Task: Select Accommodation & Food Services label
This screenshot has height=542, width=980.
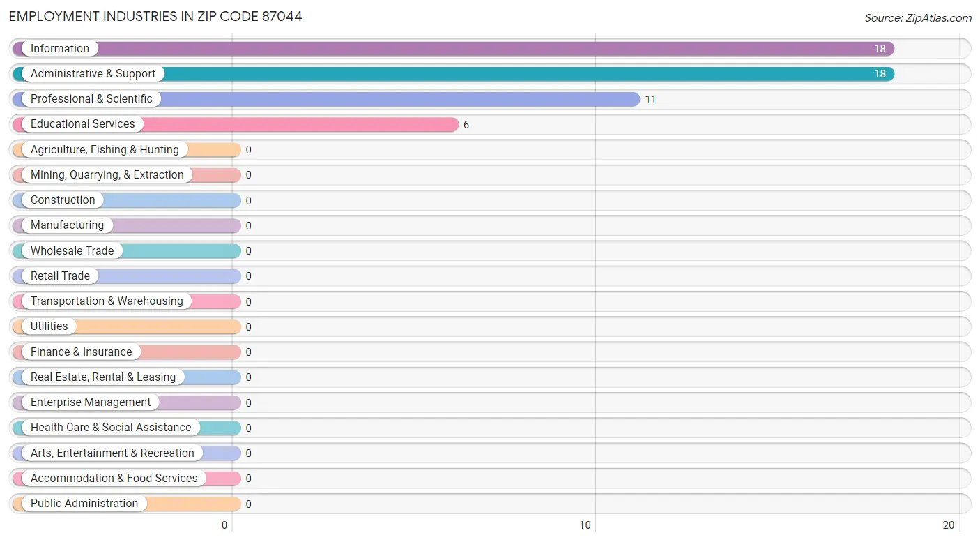Action: click(114, 479)
